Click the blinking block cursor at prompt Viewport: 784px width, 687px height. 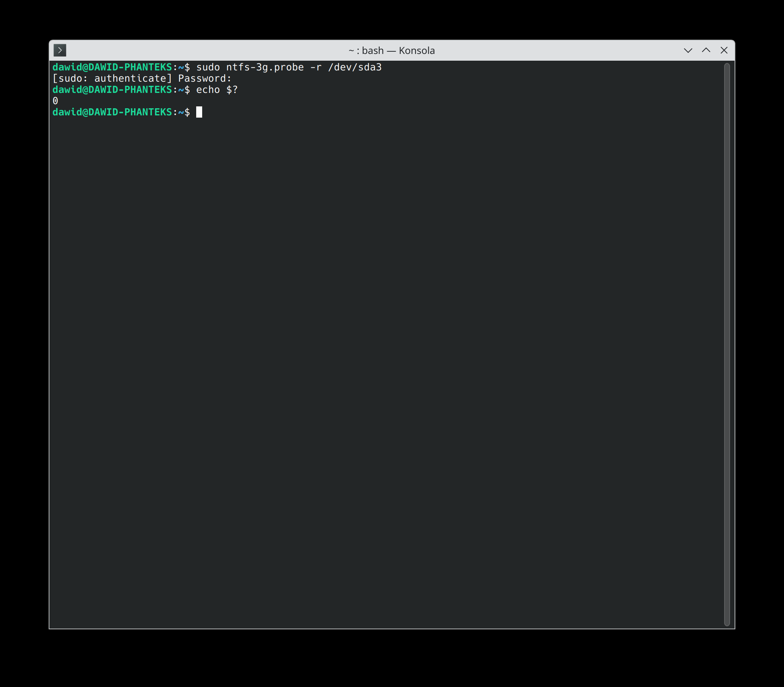point(199,112)
